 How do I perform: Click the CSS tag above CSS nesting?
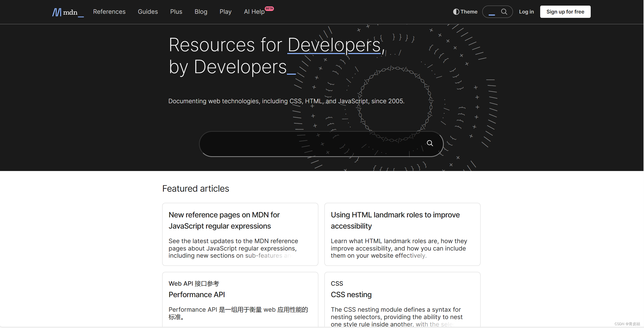pos(337,283)
